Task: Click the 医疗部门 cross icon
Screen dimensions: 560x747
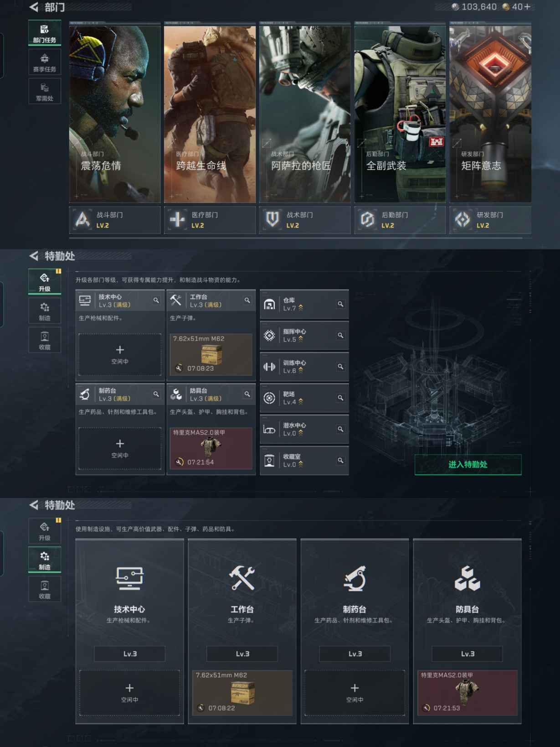Action: coord(177,220)
